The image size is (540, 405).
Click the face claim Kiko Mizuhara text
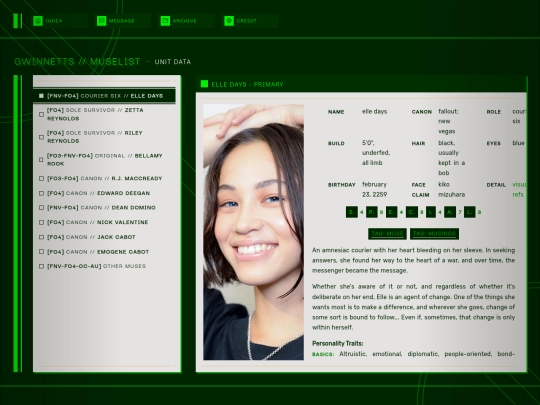[451, 189]
